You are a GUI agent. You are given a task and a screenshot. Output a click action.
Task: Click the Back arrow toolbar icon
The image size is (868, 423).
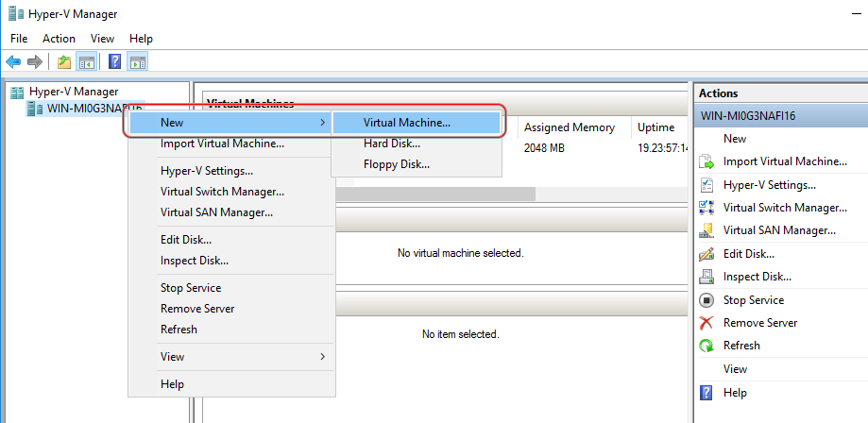pyautogui.click(x=13, y=61)
